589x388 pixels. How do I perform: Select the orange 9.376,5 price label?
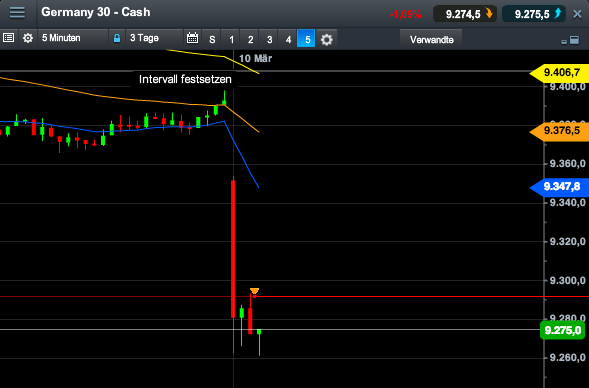(x=559, y=131)
